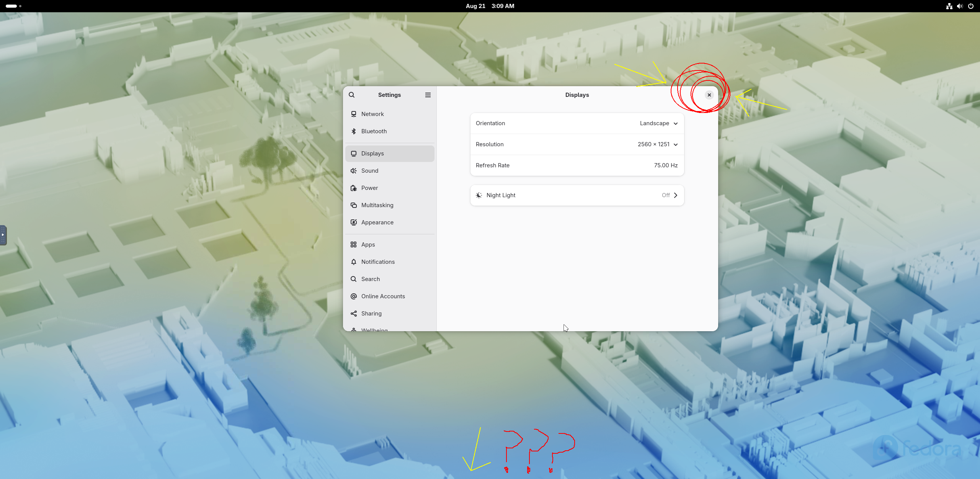Image resolution: width=980 pixels, height=479 pixels.
Task: Click the Displays header title
Action: 577,95
